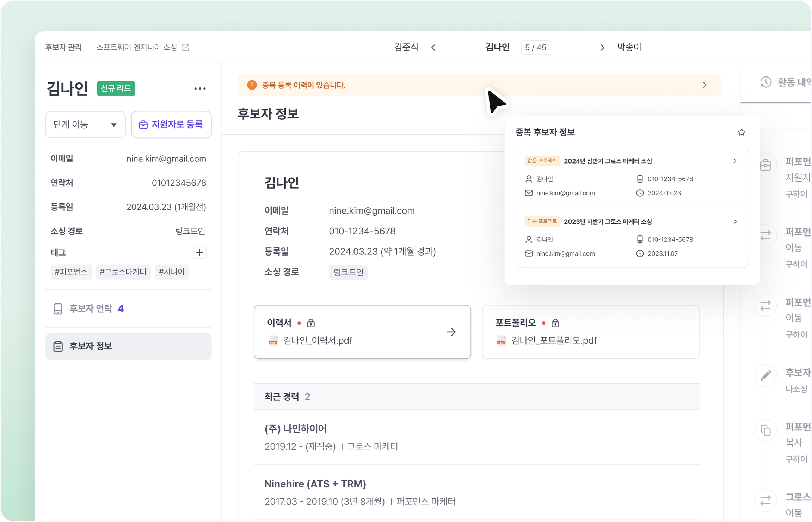Image resolution: width=812 pixels, height=522 pixels.
Task: Expand 2023년 하반기 그로스 마케터 소싱 entry
Action: (735, 222)
